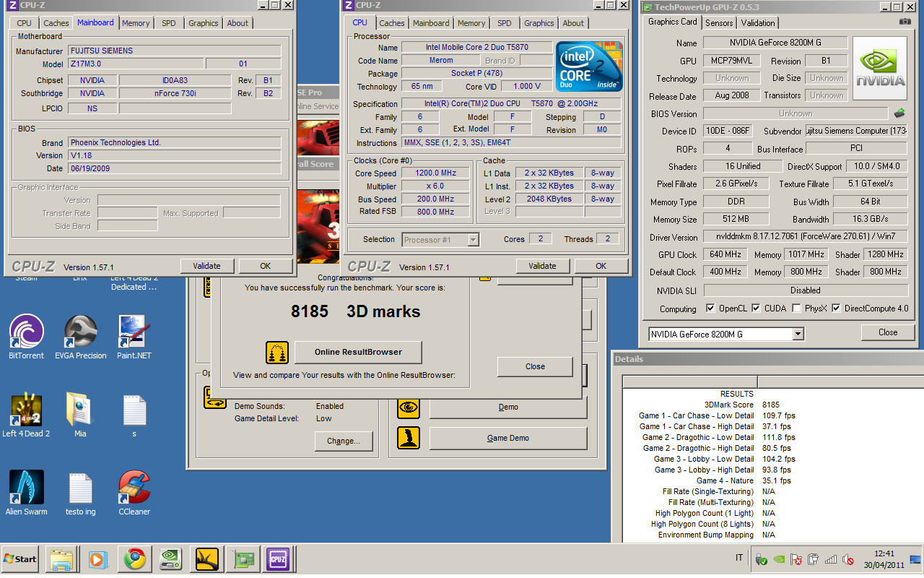Open SPD tab in CPU-Z mainboard window

(x=168, y=23)
